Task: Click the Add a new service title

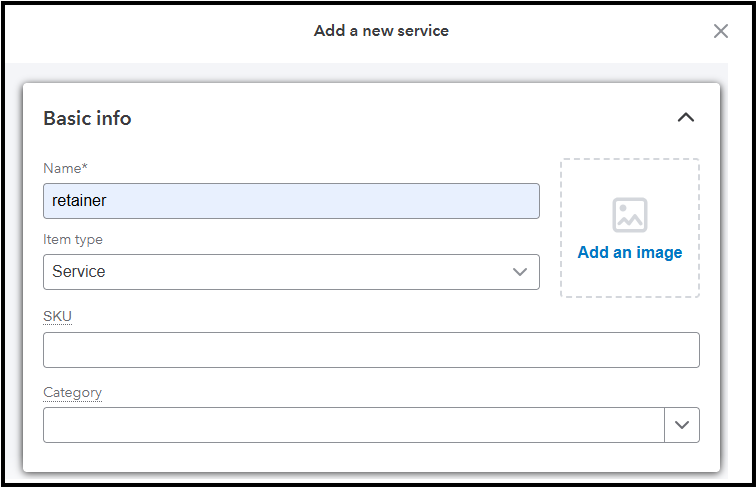Action: [x=381, y=31]
